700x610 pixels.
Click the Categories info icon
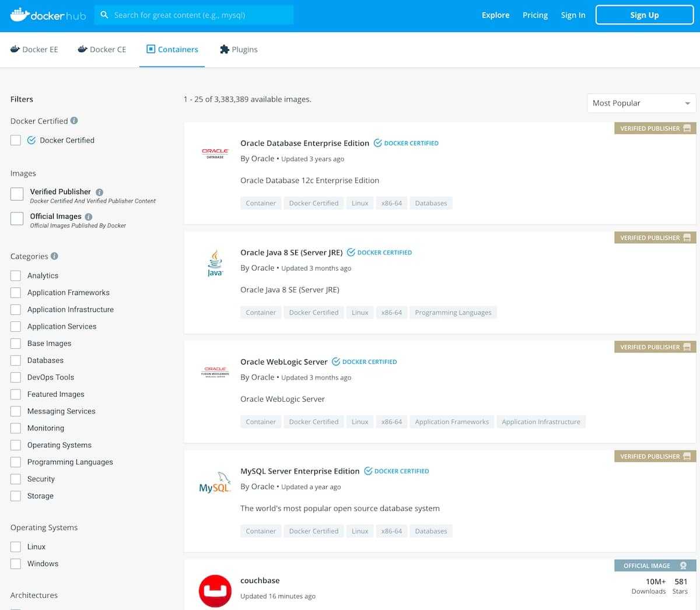[x=54, y=256]
